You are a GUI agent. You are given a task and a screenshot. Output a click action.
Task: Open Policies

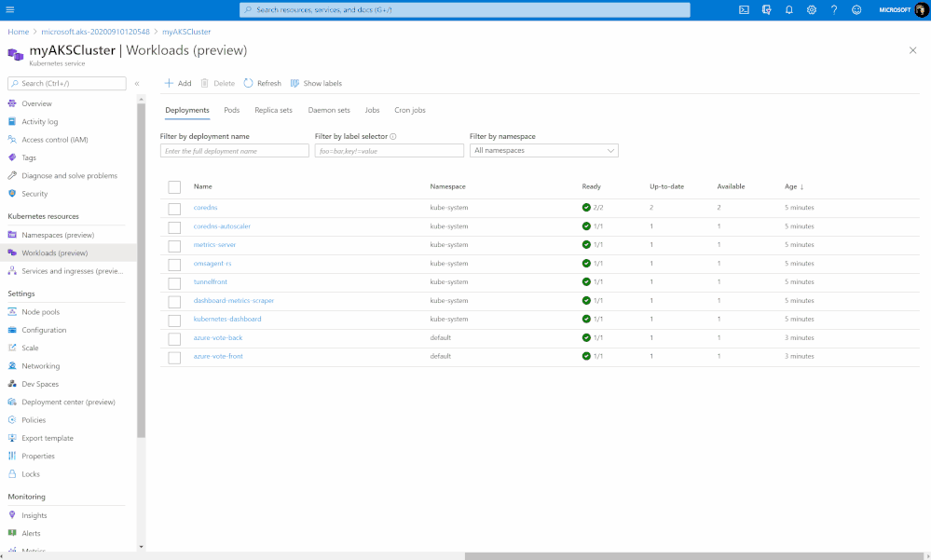tap(34, 420)
